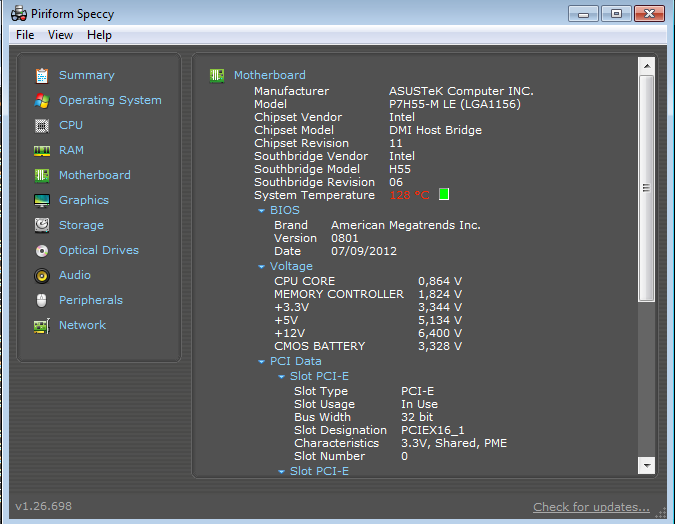Click the BIOS date 07/09/2012

(364, 251)
